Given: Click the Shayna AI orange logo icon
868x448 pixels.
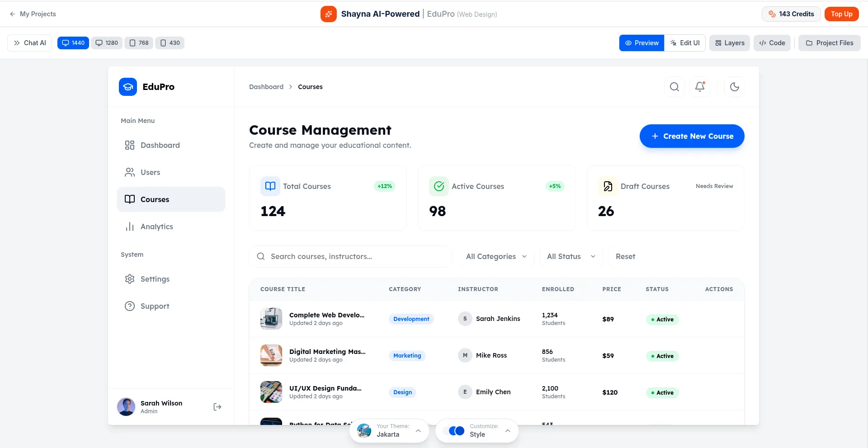Looking at the screenshot, I should pyautogui.click(x=328, y=14).
